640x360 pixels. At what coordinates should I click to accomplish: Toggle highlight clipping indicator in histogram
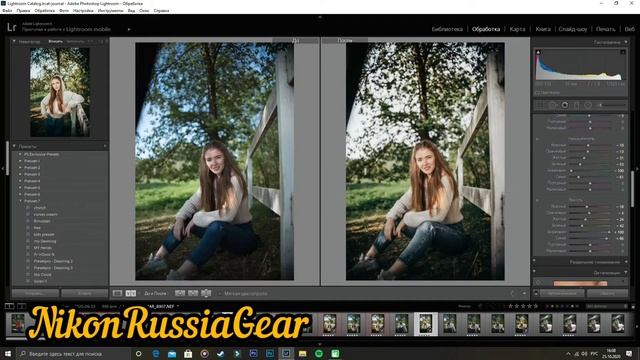[x=623, y=52]
